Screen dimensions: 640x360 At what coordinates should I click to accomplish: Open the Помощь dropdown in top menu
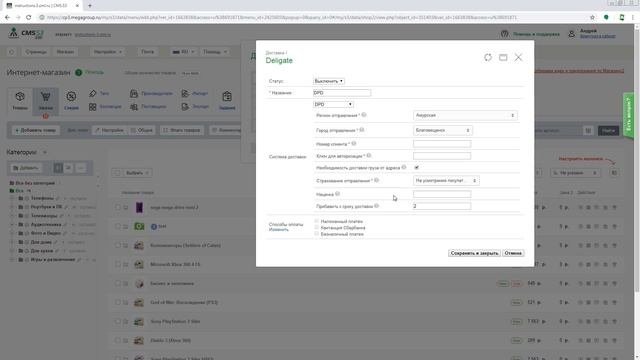click(x=215, y=52)
